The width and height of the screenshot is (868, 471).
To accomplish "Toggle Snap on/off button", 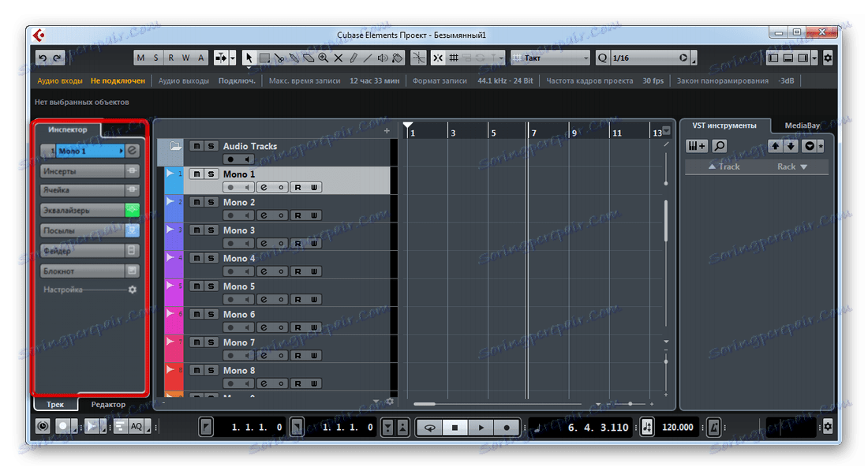I will pyautogui.click(x=438, y=58).
